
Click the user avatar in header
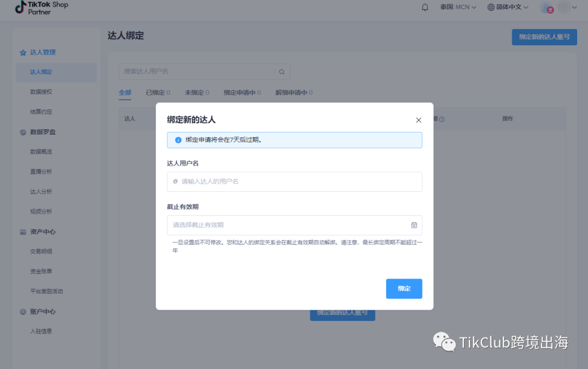click(547, 8)
